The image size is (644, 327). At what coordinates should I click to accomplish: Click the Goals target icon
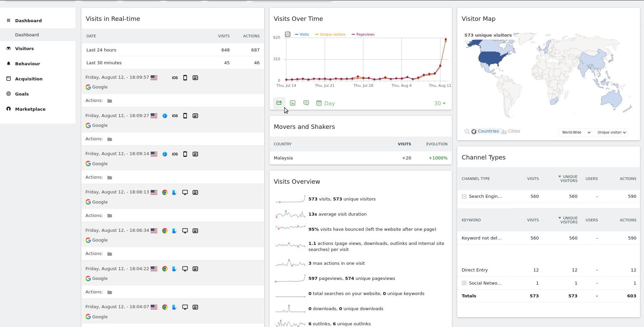(x=9, y=94)
